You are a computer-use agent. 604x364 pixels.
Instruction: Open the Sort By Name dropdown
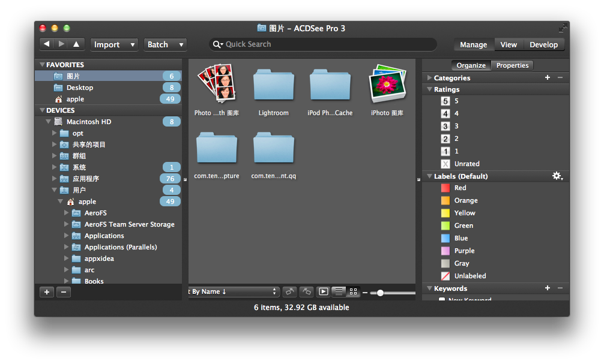point(234,291)
